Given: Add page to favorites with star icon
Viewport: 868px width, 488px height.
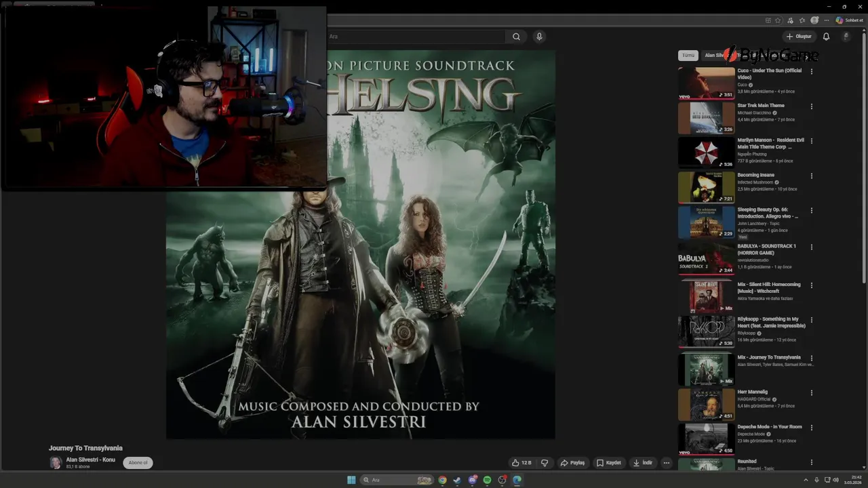Looking at the screenshot, I should [778, 20].
